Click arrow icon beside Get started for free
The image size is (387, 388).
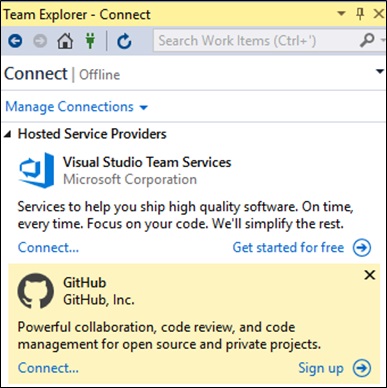362,248
